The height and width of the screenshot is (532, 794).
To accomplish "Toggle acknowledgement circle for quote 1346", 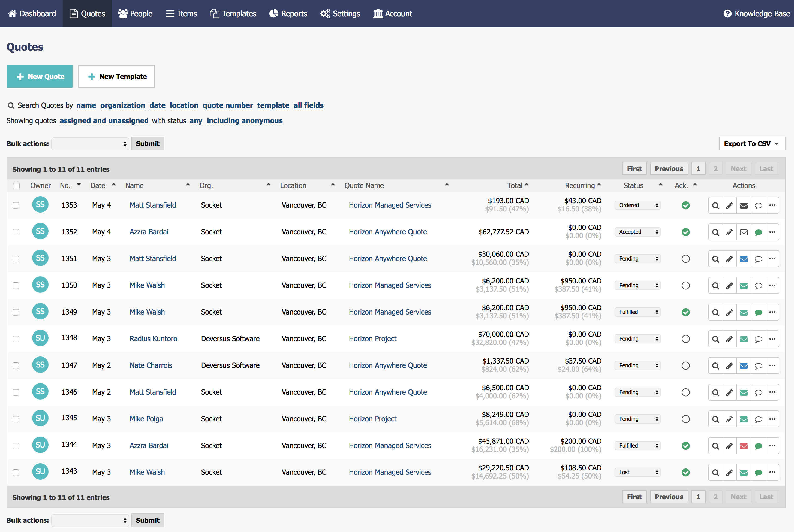I will pos(685,392).
